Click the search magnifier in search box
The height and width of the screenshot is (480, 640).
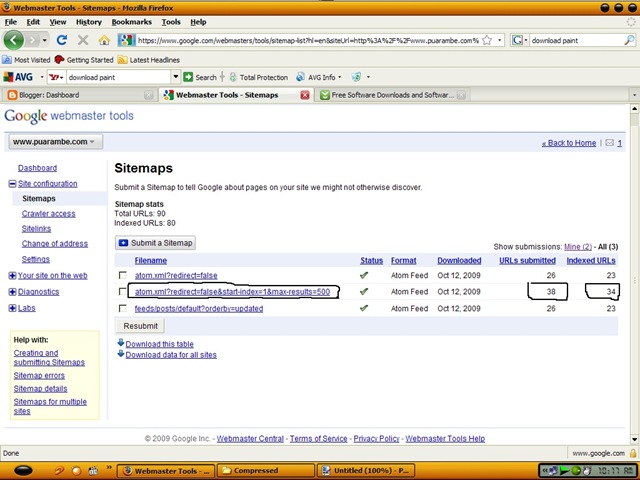pos(629,40)
